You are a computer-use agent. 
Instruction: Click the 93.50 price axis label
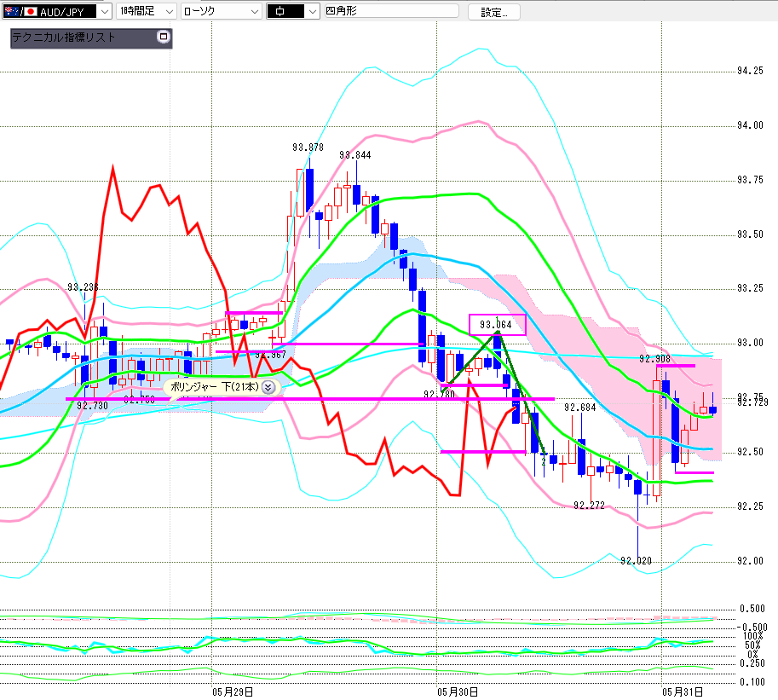tap(750, 234)
